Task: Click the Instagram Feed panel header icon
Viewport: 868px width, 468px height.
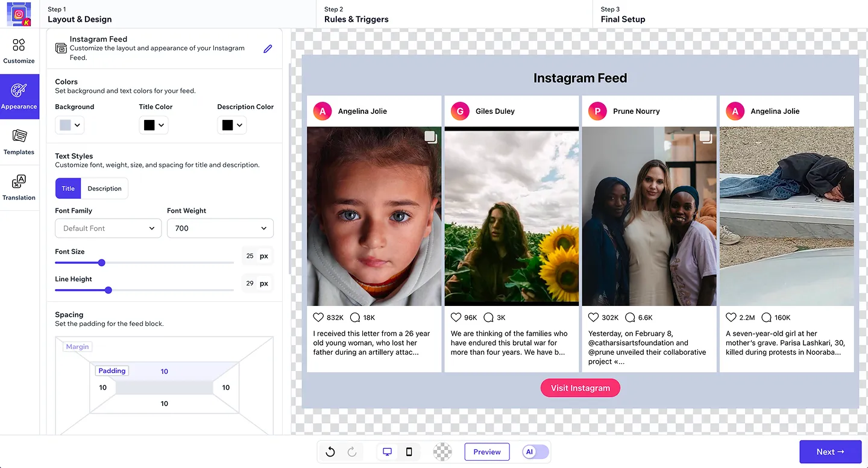Action: 61,48
